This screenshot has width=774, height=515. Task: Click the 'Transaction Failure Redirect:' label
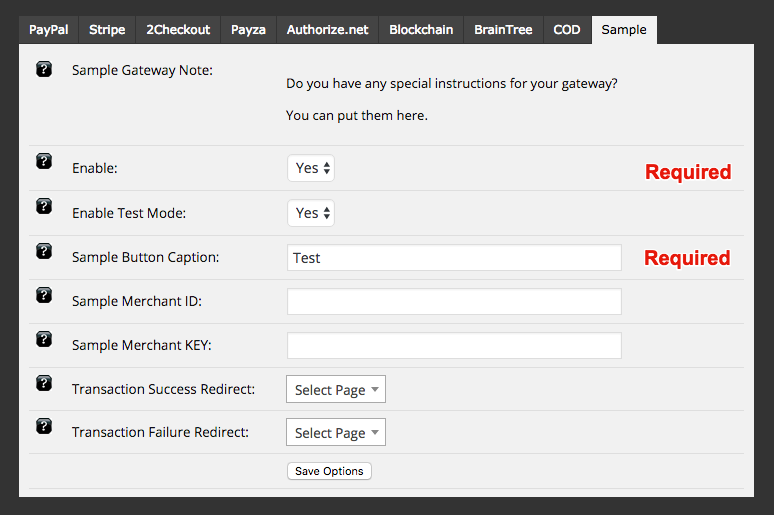coord(160,433)
